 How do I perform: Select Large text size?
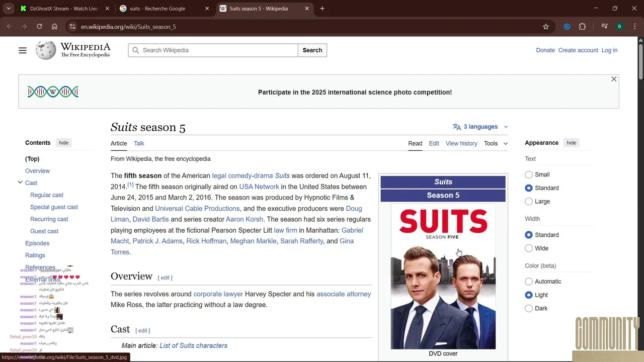(529, 202)
